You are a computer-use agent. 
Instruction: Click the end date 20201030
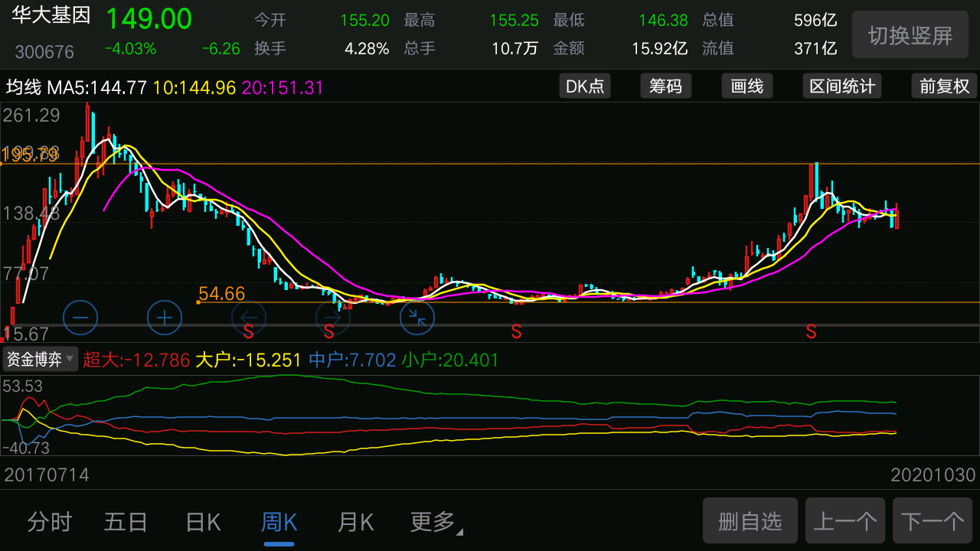coord(933,475)
